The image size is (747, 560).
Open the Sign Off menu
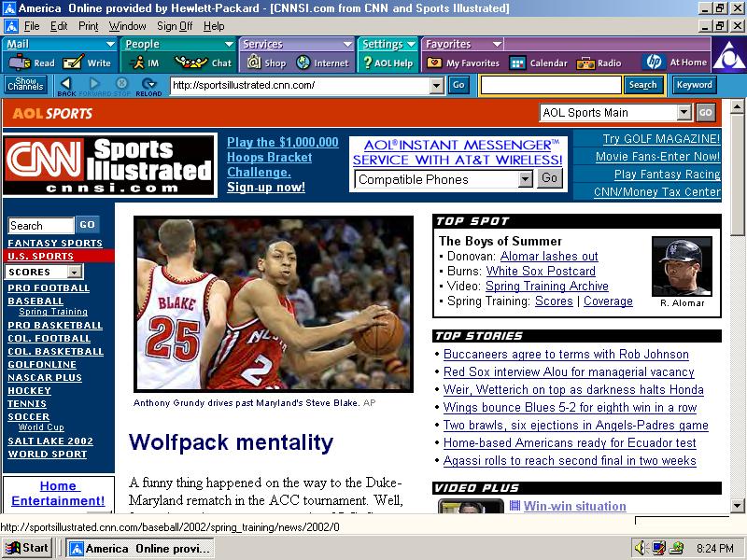click(x=175, y=26)
